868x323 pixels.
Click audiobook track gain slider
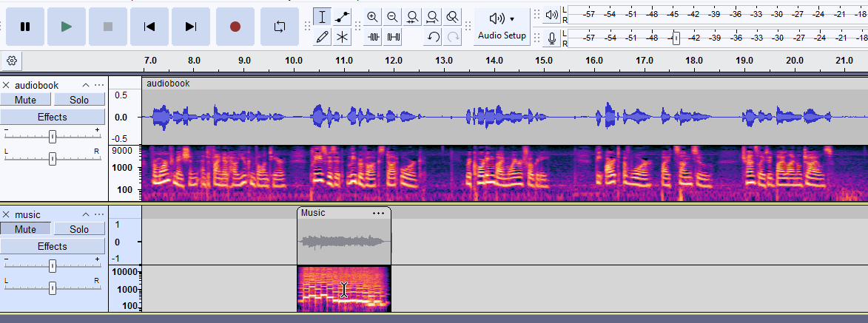[x=52, y=137]
